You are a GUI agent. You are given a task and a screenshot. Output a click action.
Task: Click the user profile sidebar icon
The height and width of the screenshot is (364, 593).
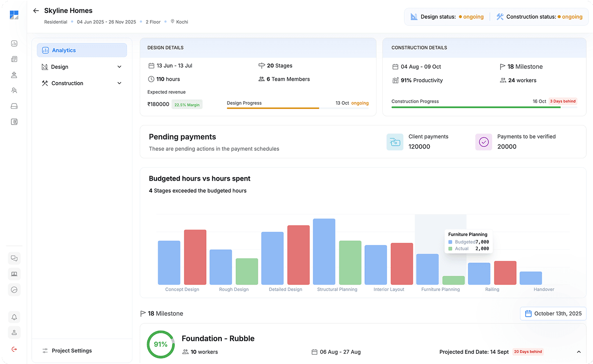coord(14,332)
